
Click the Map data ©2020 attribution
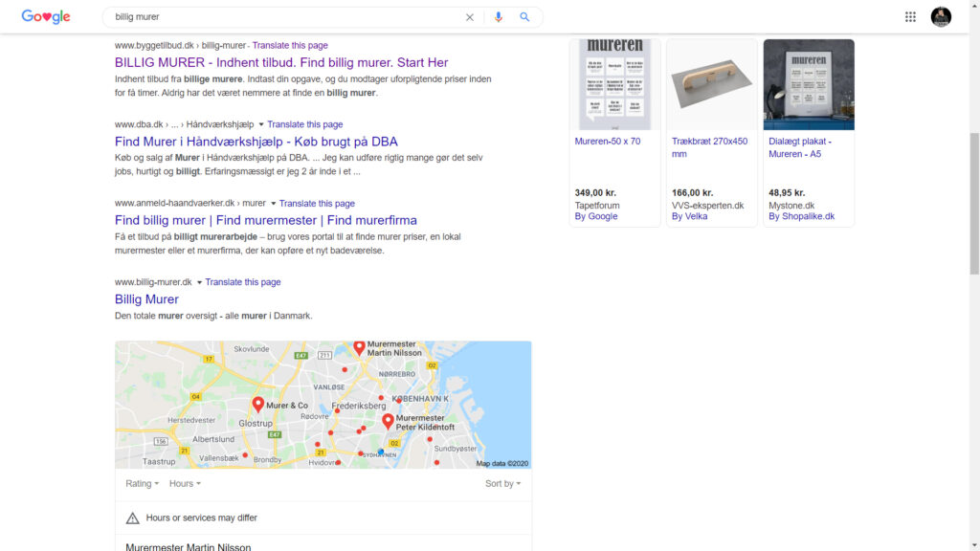(501, 464)
